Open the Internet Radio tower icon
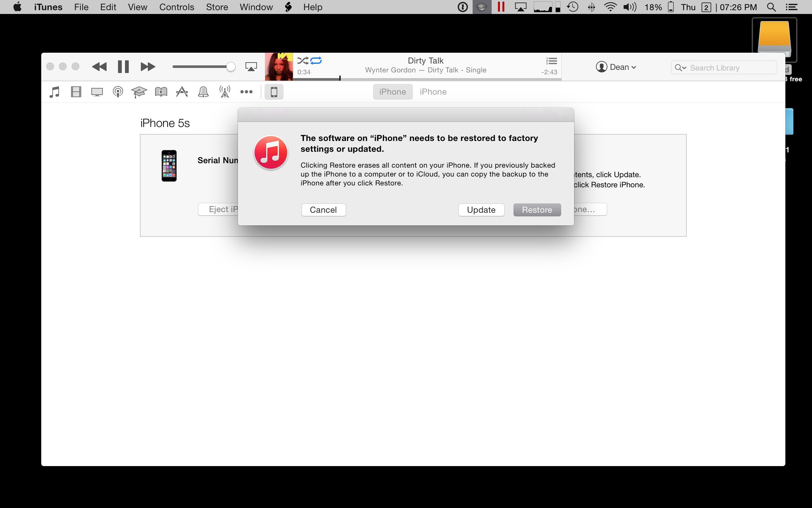Viewport: 812px width, 508px height. click(225, 92)
